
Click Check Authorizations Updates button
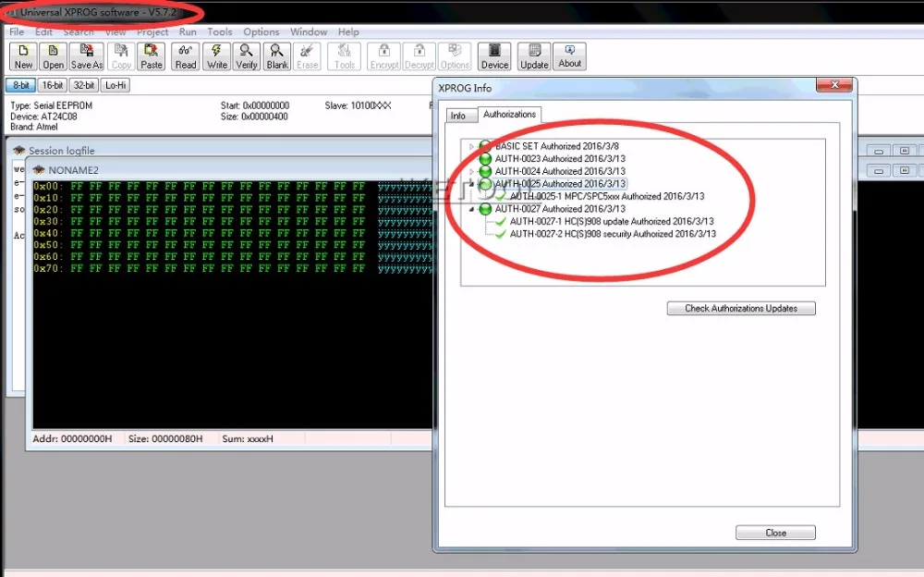tap(741, 309)
